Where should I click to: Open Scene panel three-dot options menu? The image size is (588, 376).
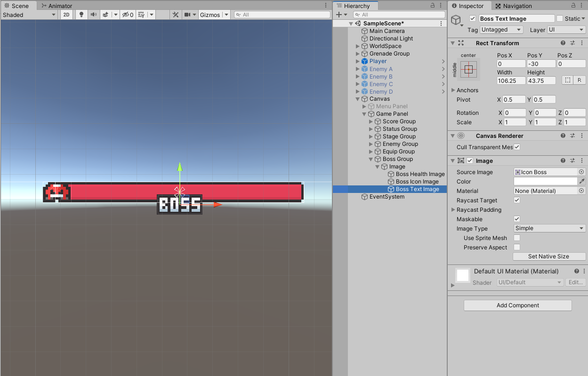coord(326,6)
